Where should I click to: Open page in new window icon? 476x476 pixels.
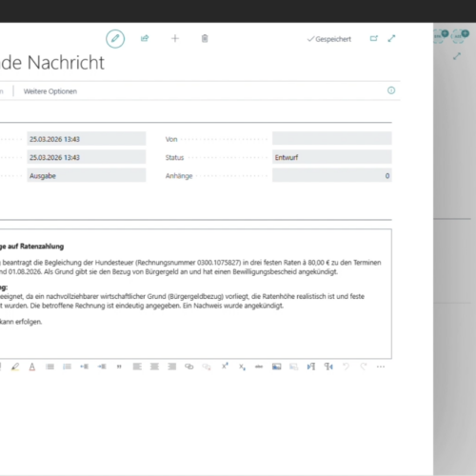coord(374,38)
